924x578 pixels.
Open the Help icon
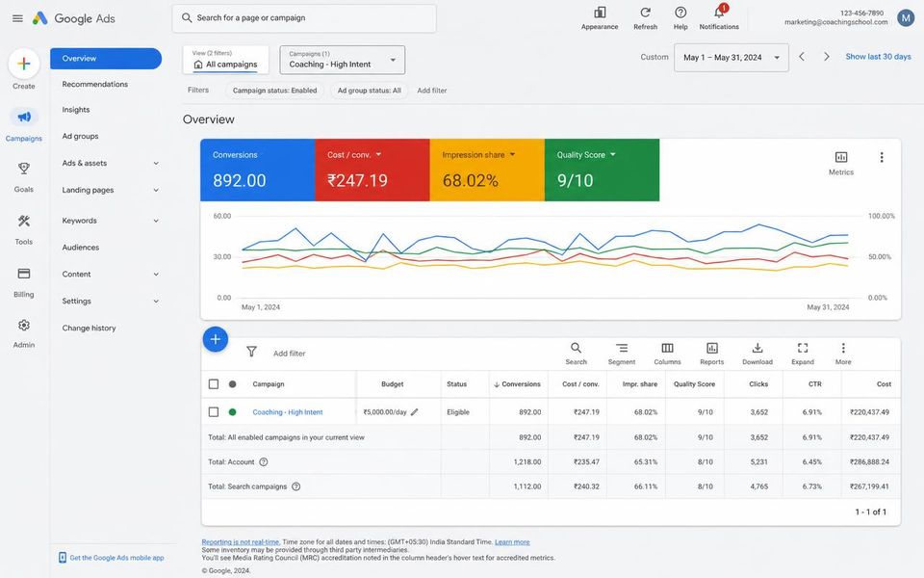(x=680, y=13)
